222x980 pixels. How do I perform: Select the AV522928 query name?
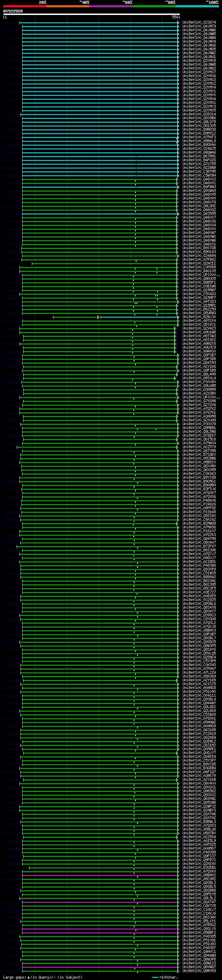tap(13, 11)
